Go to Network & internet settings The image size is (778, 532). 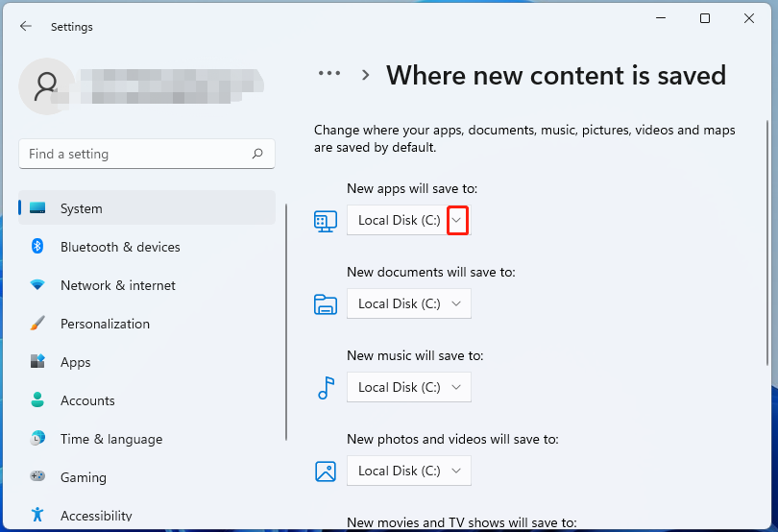click(x=147, y=285)
